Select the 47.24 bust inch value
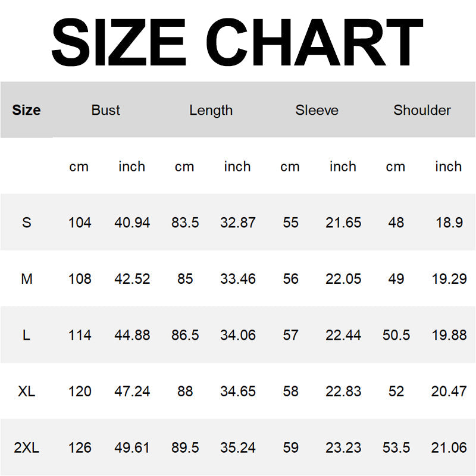Screen dimensions: 476x476 click(x=132, y=392)
